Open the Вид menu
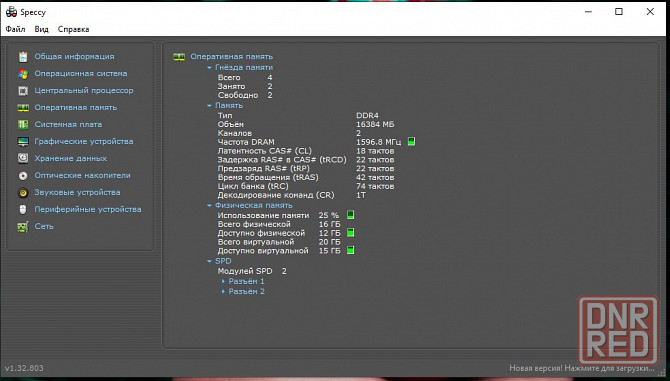This screenshot has height=381, width=670. pyautogui.click(x=41, y=29)
